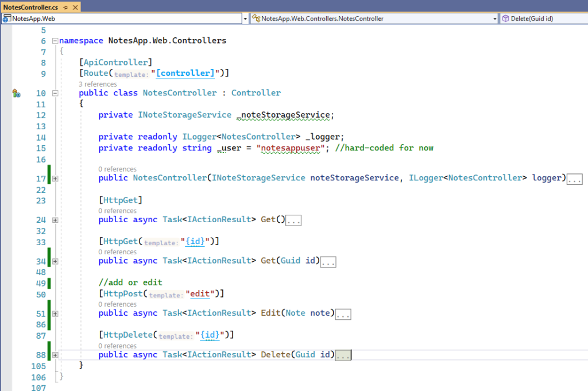Click the inheritance margin icon beside line 10
The height and width of the screenshot is (391, 588).
[16, 93]
